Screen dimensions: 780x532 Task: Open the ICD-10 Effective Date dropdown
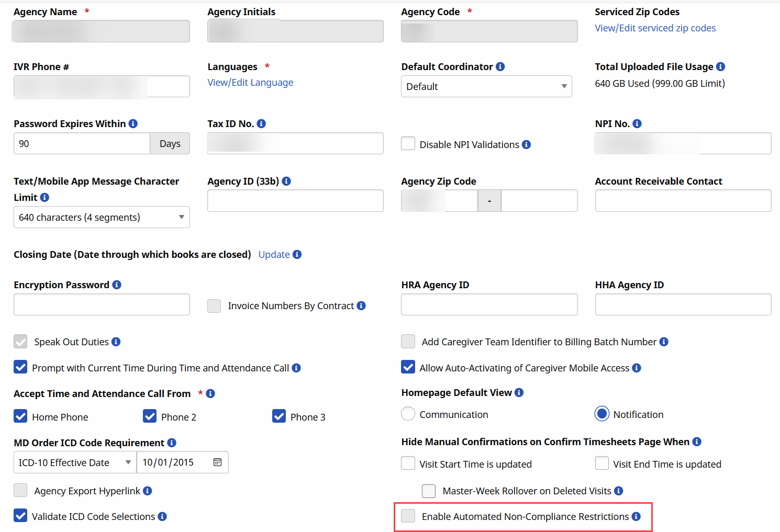(x=75, y=462)
